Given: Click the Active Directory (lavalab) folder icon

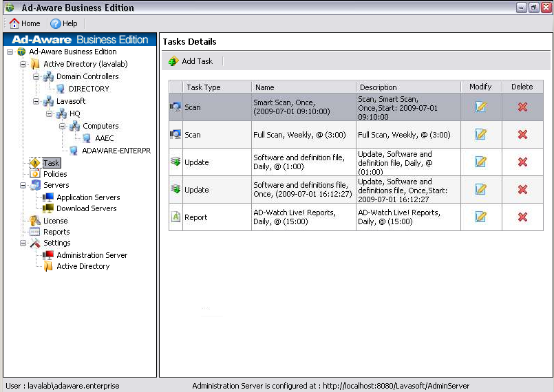Looking at the screenshot, I should click(x=35, y=64).
